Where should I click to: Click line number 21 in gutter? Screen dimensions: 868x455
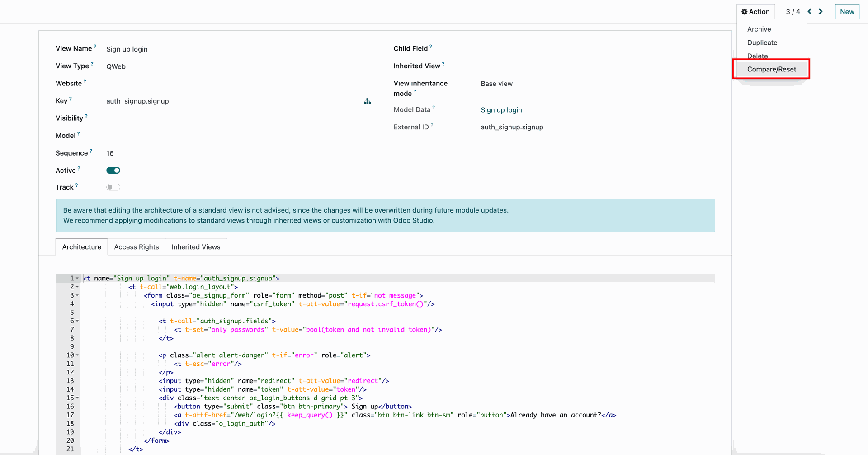click(70, 449)
